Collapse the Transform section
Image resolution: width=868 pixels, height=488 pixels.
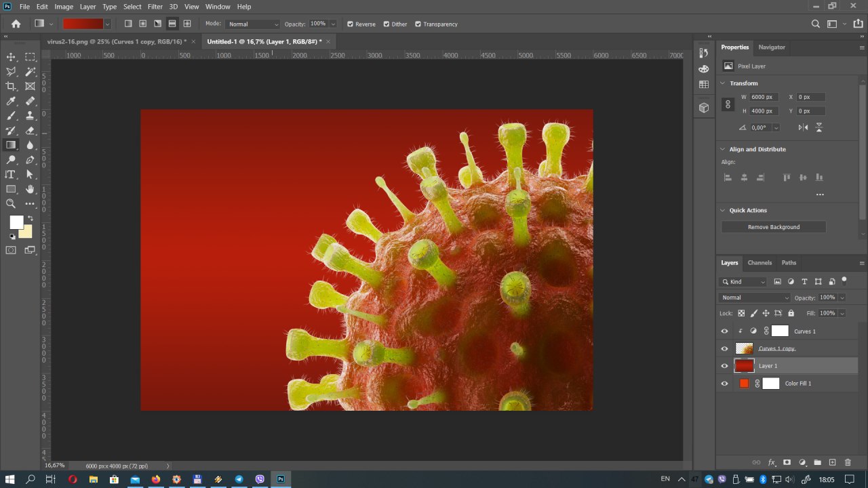pos(723,83)
